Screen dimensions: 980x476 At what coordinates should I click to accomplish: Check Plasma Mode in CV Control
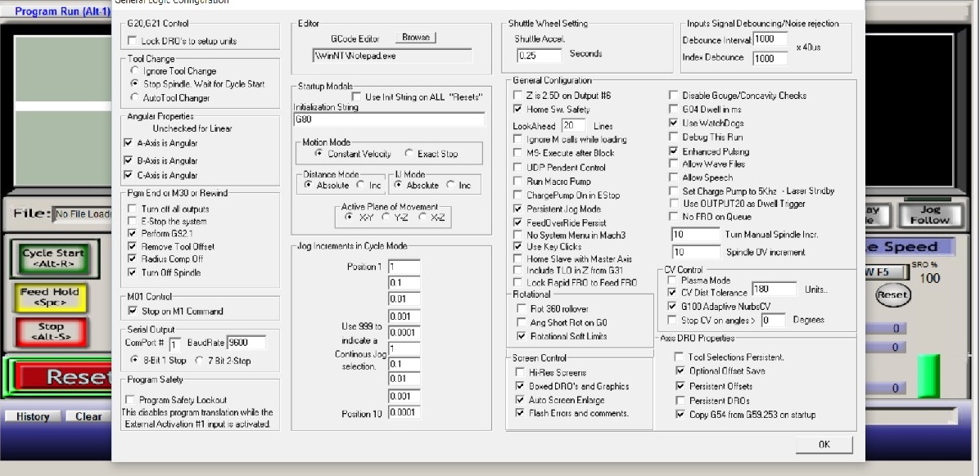click(672, 281)
